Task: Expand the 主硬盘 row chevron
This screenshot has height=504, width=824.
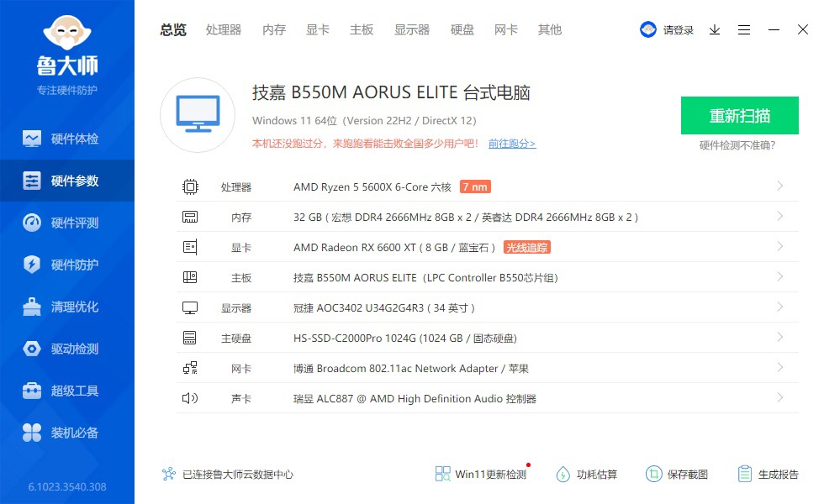Action: click(x=780, y=337)
